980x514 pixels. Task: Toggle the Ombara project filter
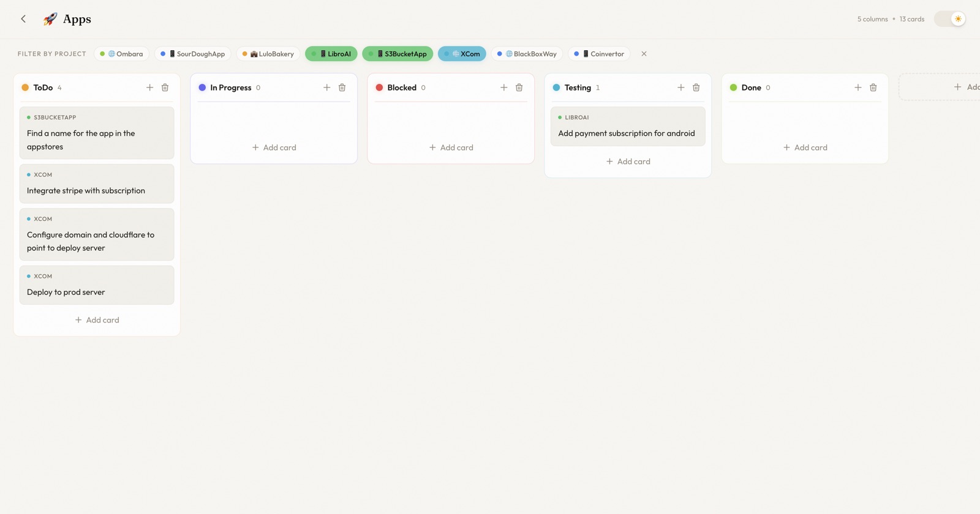tap(121, 54)
